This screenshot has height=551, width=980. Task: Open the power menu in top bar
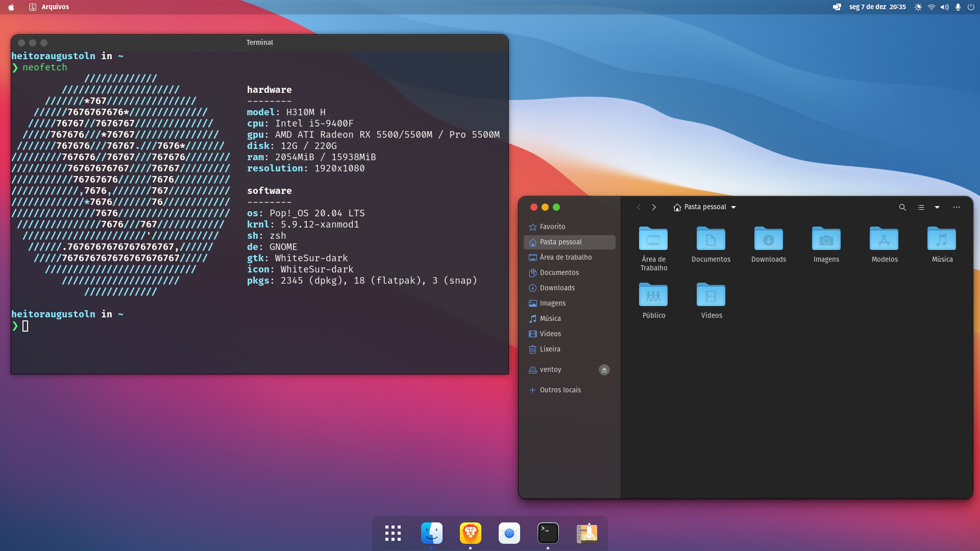click(x=971, y=7)
